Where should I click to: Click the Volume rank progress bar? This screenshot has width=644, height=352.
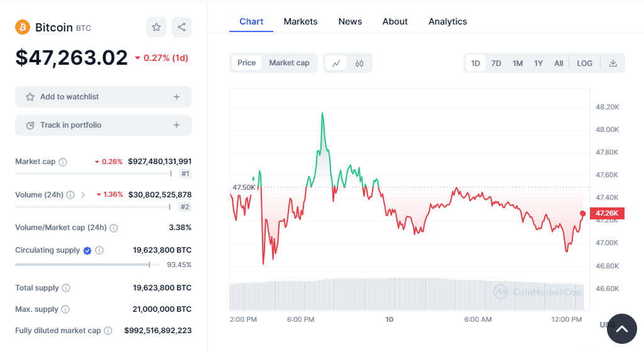(93, 207)
